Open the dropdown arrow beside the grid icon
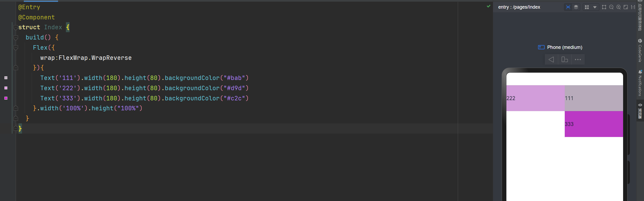The height and width of the screenshot is (201, 644). (595, 7)
